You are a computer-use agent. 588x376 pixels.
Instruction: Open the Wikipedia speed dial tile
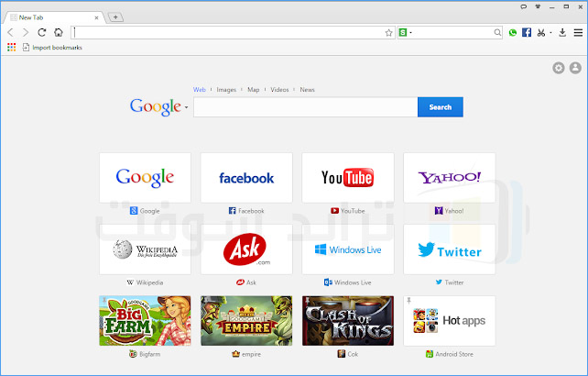click(x=145, y=249)
